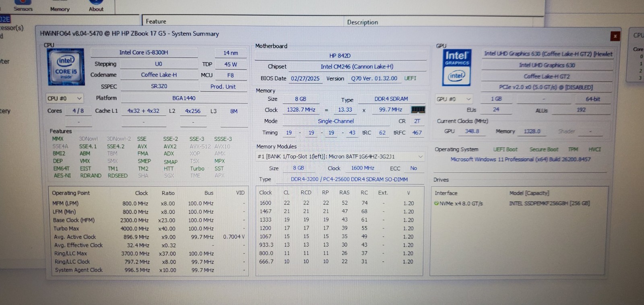Click the ECC value No
644x305 pixels.
413,168
